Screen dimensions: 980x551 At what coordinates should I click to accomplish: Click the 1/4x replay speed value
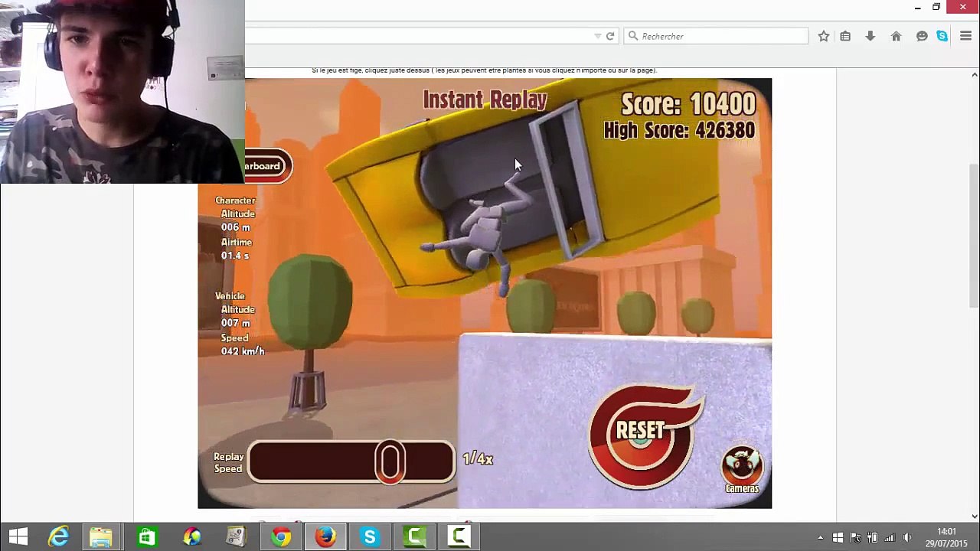coord(478,458)
